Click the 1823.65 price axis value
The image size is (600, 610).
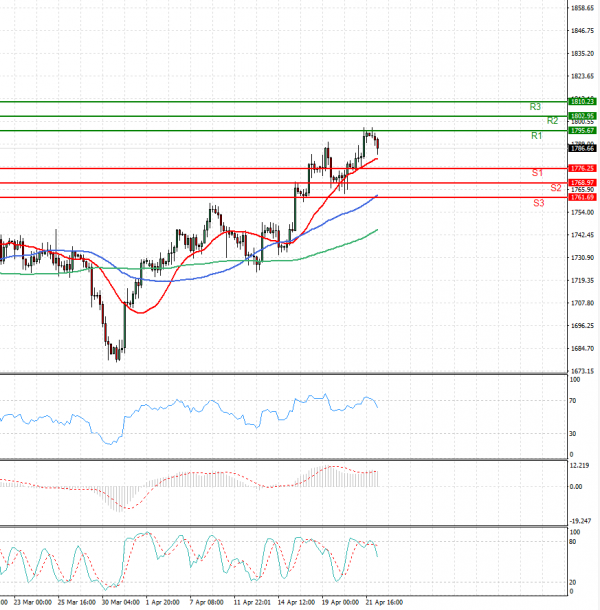[582, 76]
